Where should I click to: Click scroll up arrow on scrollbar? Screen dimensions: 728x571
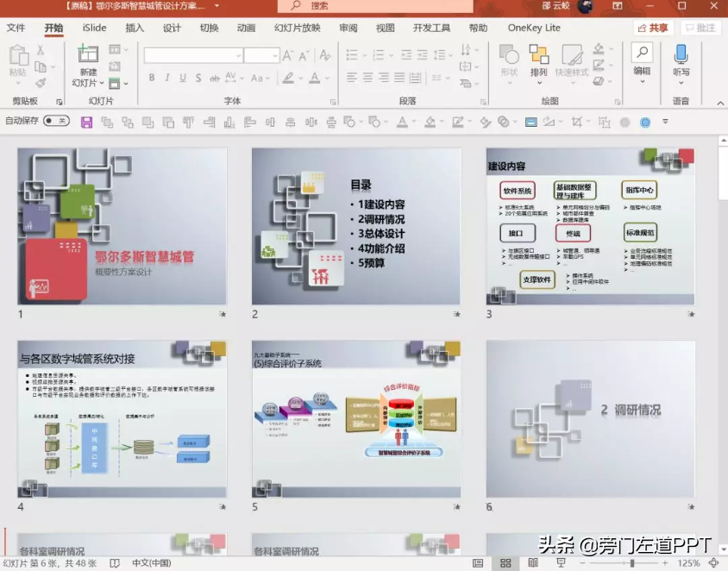click(724, 140)
